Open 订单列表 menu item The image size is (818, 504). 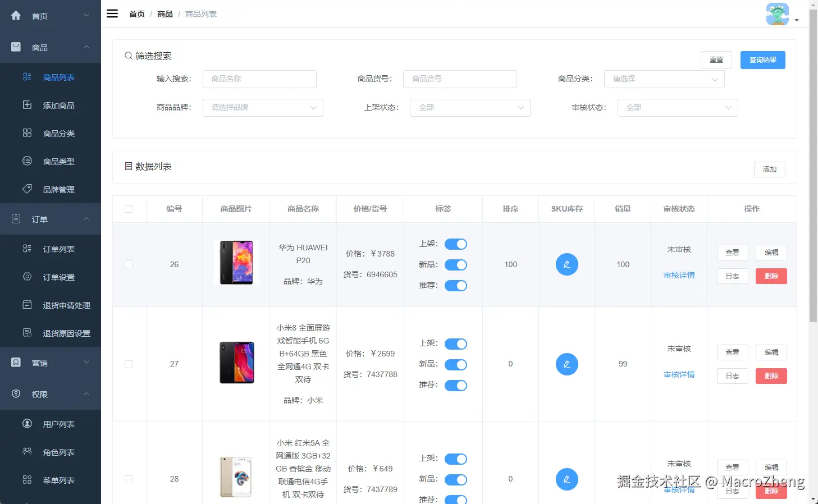(x=51, y=249)
